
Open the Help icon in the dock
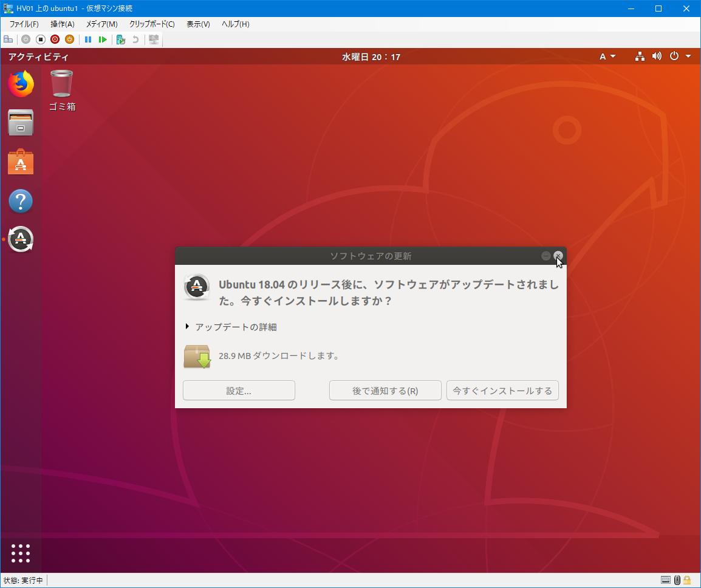click(x=21, y=201)
